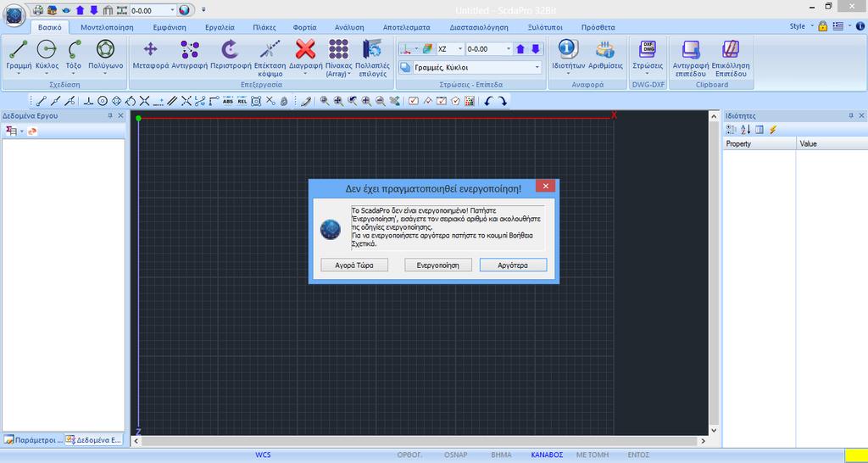The width and height of the screenshot is (868, 463).
Task: Toggle ΕΝΤΟΣ in status bar
Action: coord(638,455)
